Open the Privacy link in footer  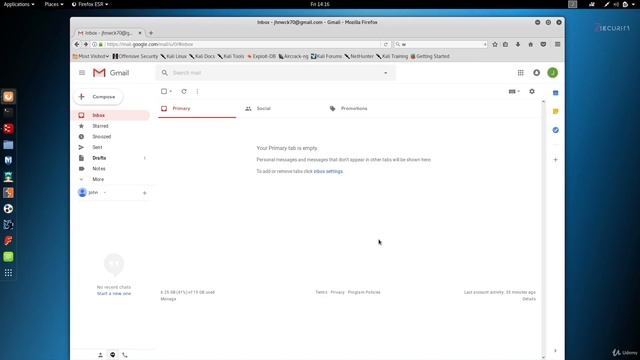338,292
